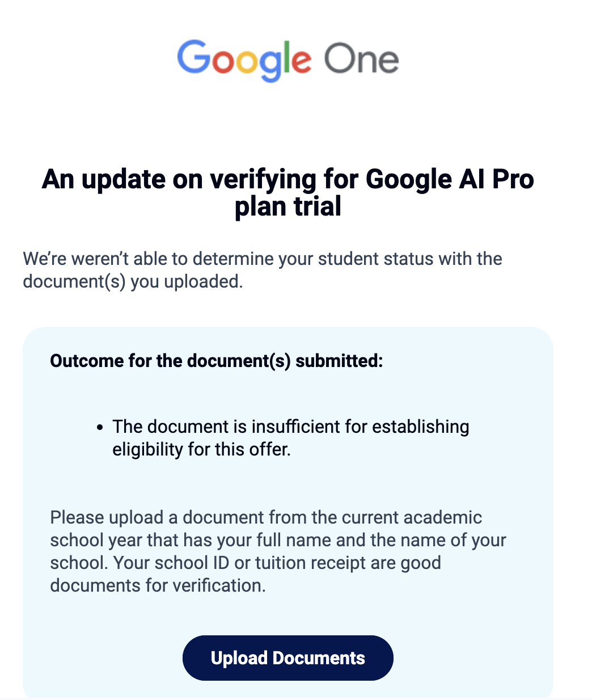Click the "Google AI Pro" heading text
Screen dimensions: 592x700
coord(450,179)
